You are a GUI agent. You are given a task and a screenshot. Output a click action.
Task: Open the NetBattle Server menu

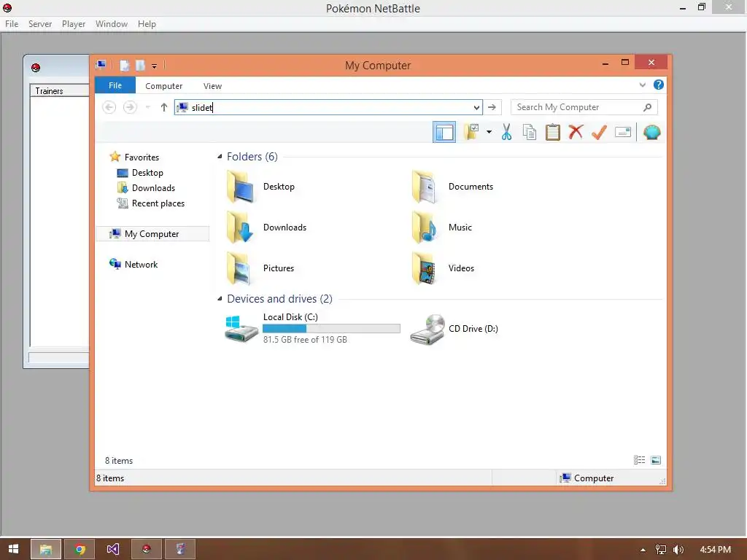point(40,24)
